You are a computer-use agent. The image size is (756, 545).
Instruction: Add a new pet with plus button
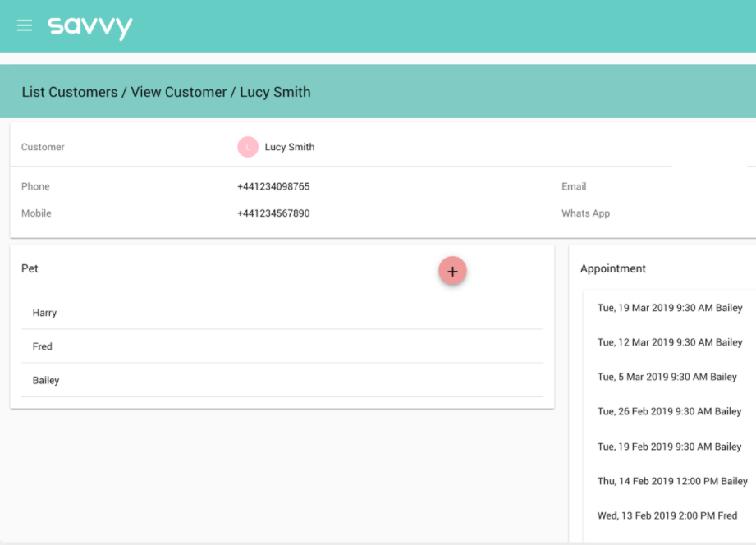pyautogui.click(x=452, y=271)
